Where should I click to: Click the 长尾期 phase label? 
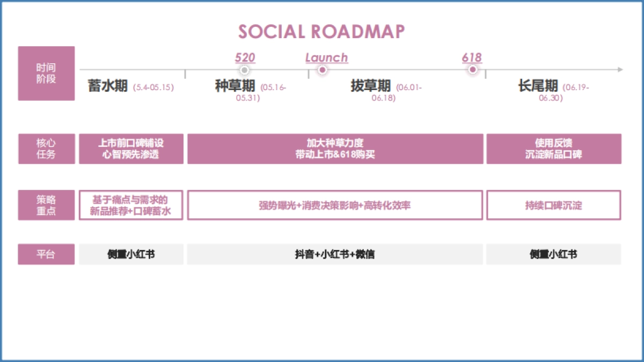(538, 86)
